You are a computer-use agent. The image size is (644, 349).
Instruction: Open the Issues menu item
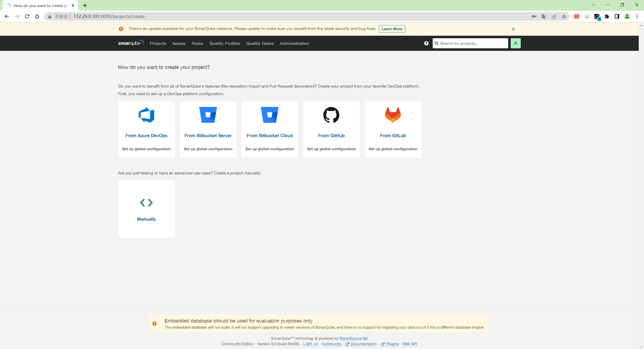click(179, 43)
